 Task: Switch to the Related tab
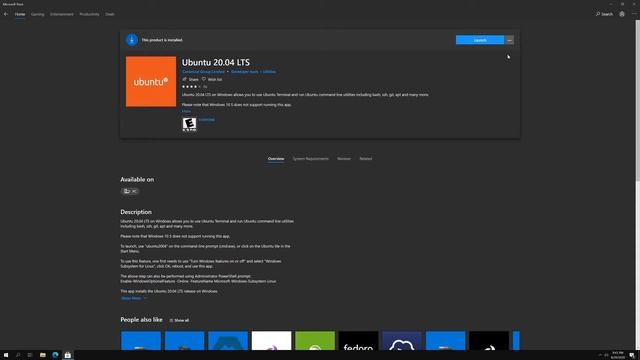click(366, 159)
